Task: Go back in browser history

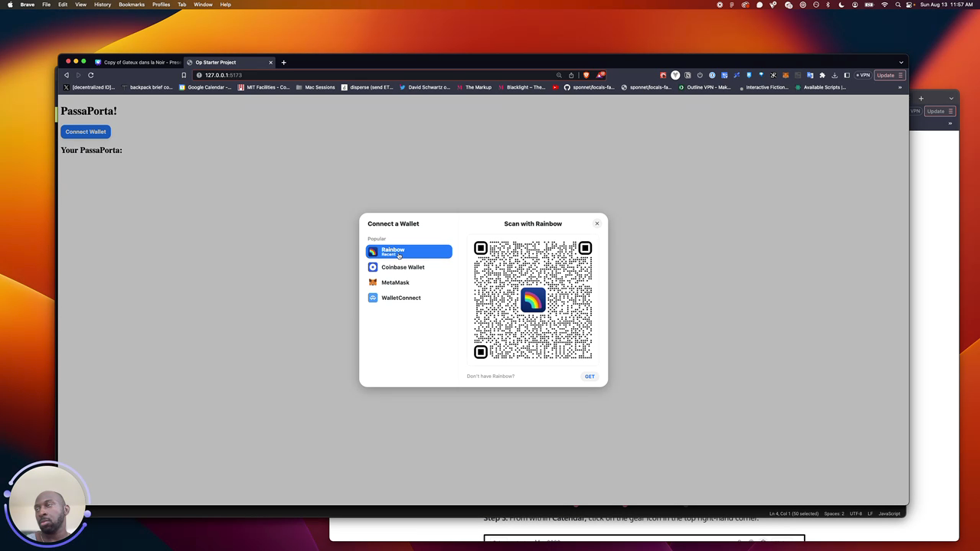Action: (67, 75)
